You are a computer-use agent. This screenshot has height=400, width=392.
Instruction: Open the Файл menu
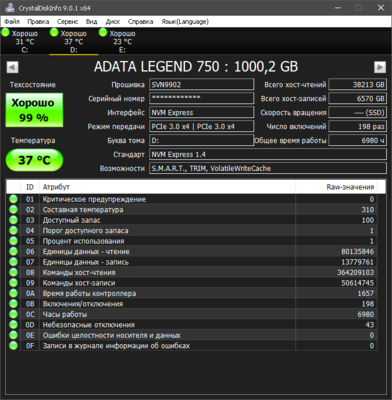pyautogui.click(x=12, y=22)
